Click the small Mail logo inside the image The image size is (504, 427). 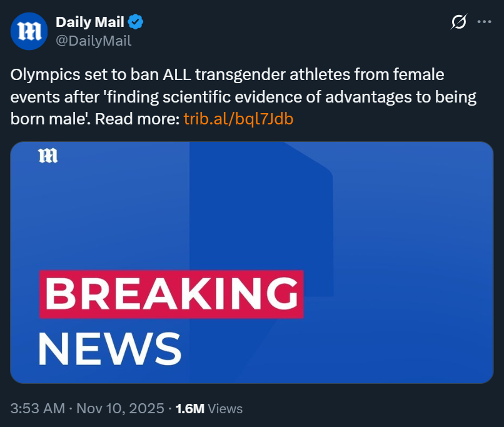pyautogui.click(x=48, y=156)
